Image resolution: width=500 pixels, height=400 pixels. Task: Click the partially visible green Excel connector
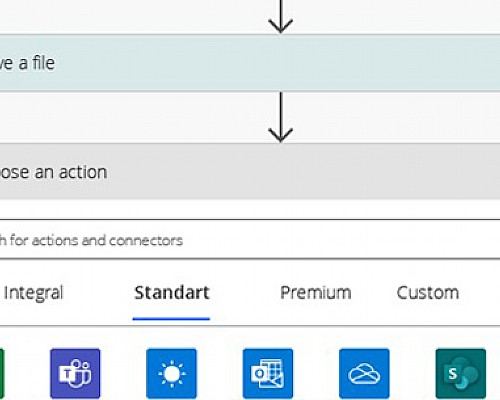(x=2, y=373)
